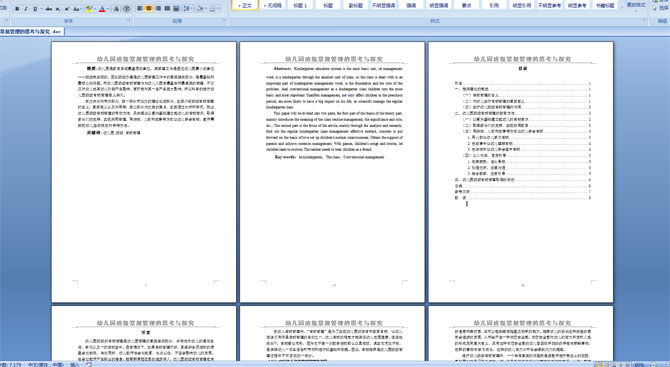The image size is (670, 367).
Task: Click the red font color swatch
Action: 102,9
